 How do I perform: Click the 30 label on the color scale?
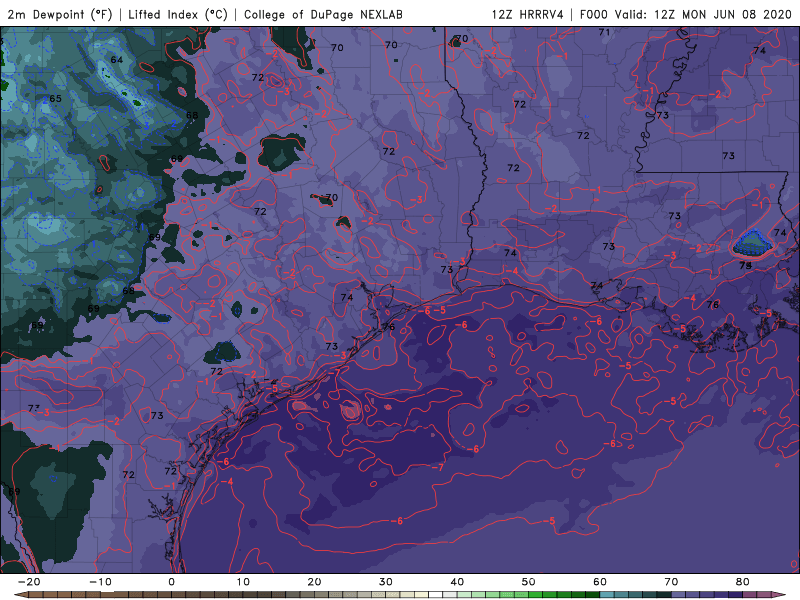[386, 582]
